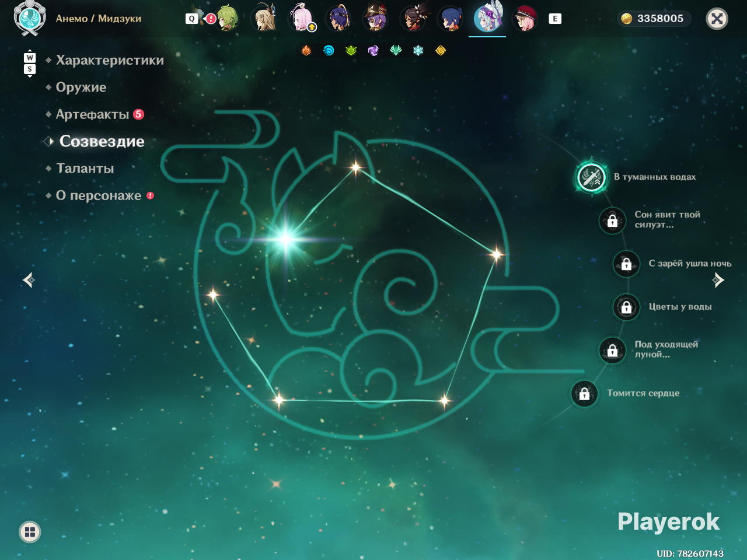The height and width of the screenshot is (560, 747).
Task: Click the Томится сердце label
Action: [x=643, y=393]
